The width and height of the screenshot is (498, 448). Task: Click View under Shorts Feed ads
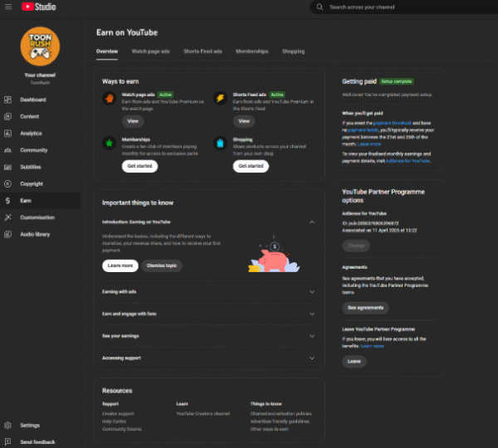coord(244,121)
